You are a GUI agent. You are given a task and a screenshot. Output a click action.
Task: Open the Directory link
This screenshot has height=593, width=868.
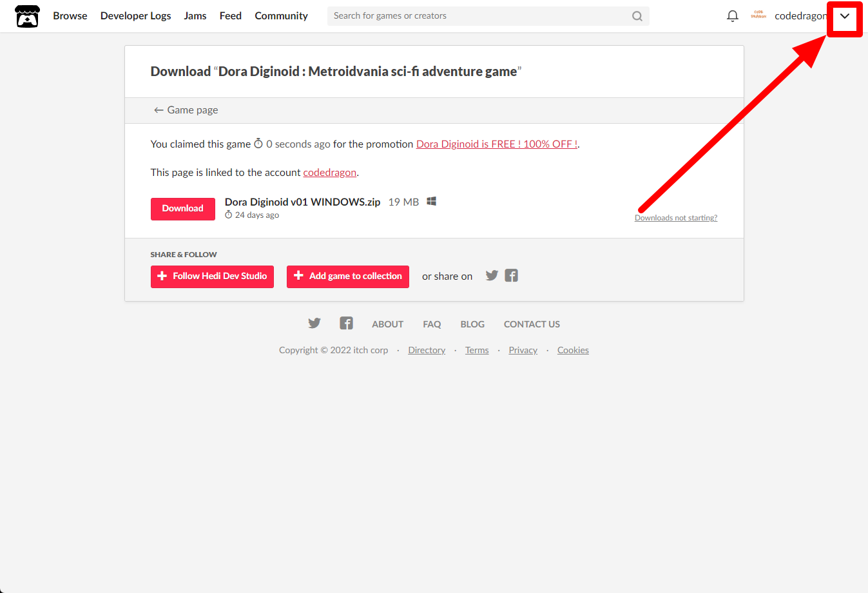click(x=427, y=351)
